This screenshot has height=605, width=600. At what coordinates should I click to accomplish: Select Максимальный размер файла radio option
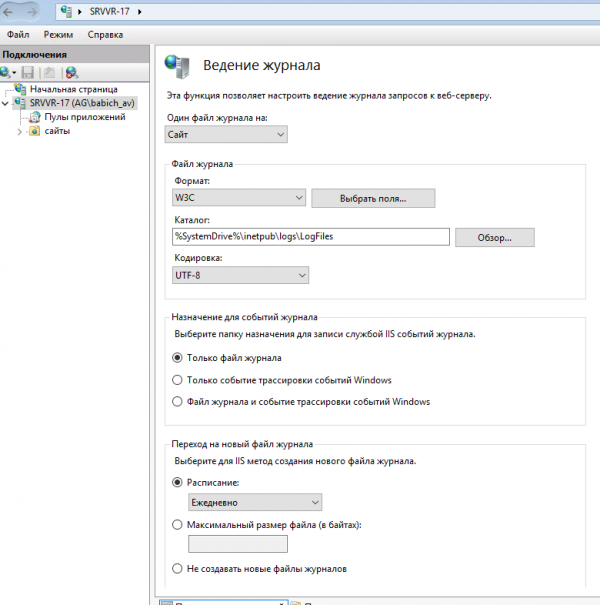[178, 525]
